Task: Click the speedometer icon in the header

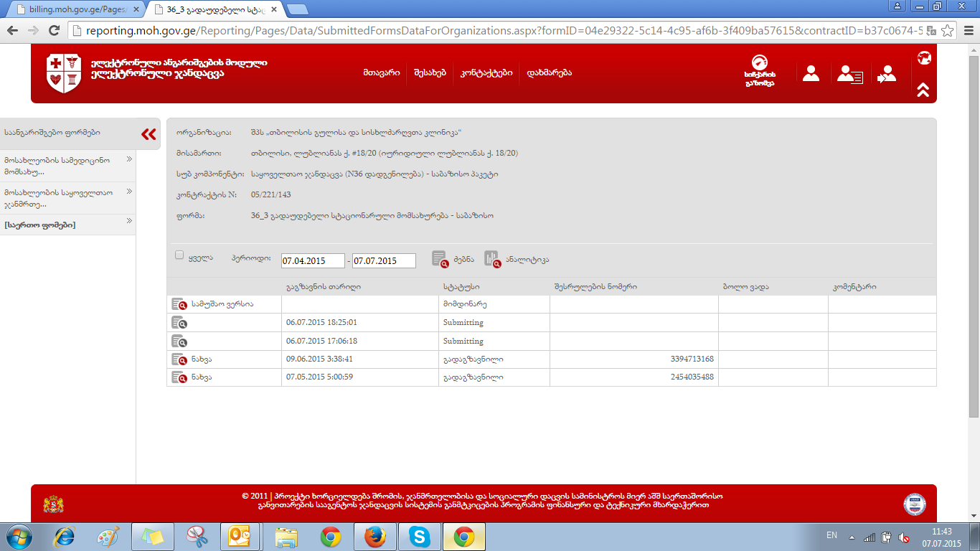Action: click(759, 64)
